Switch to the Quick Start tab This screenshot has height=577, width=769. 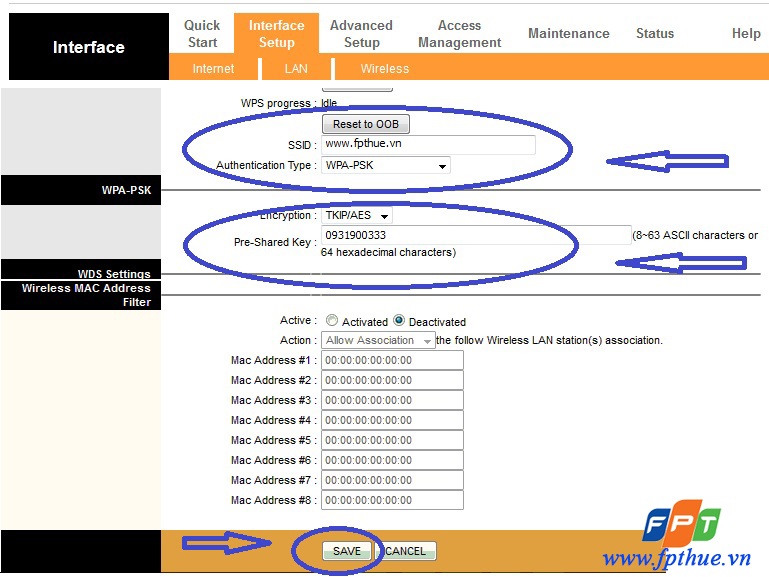pos(202,33)
